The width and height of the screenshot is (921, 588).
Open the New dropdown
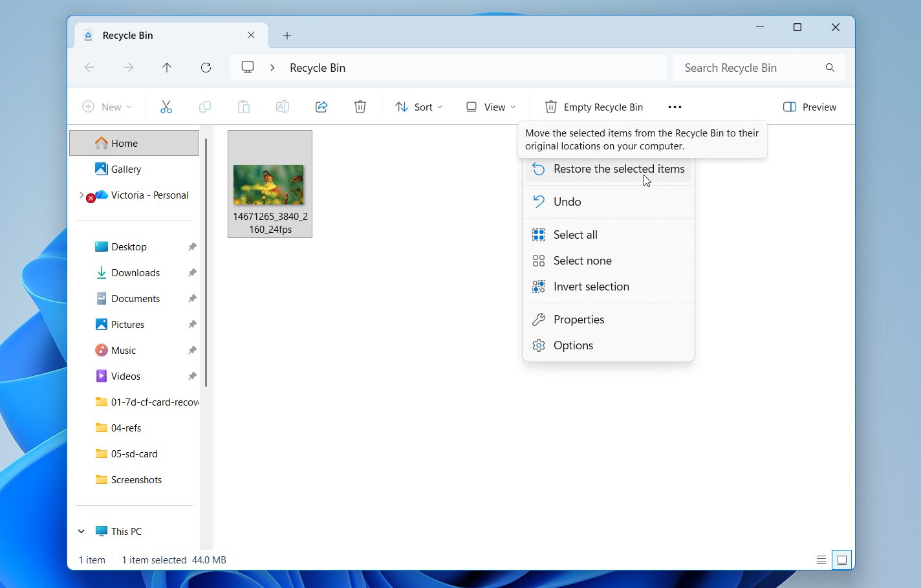pos(107,107)
